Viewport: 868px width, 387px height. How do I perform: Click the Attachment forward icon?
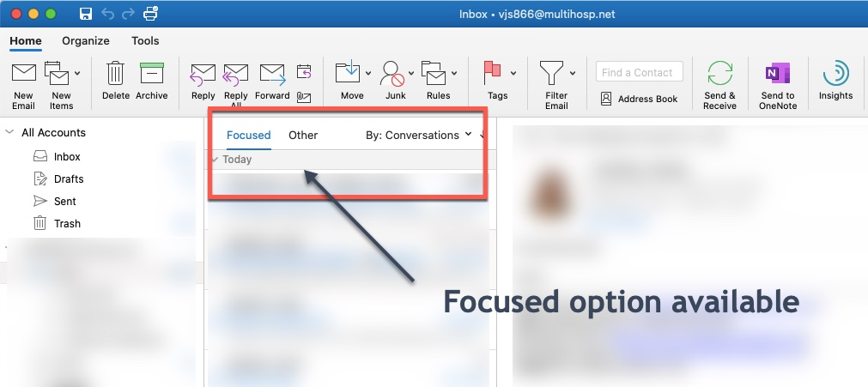coord(304,97)
